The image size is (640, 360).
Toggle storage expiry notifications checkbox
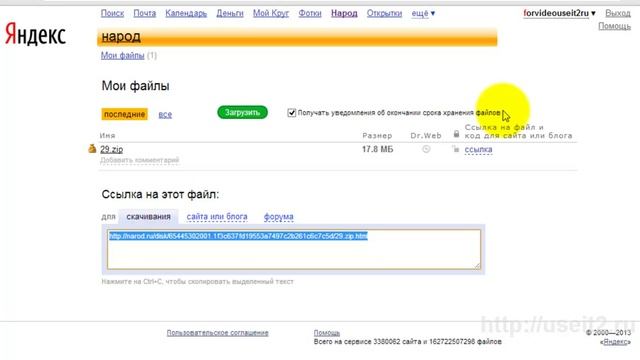[291, 113]
